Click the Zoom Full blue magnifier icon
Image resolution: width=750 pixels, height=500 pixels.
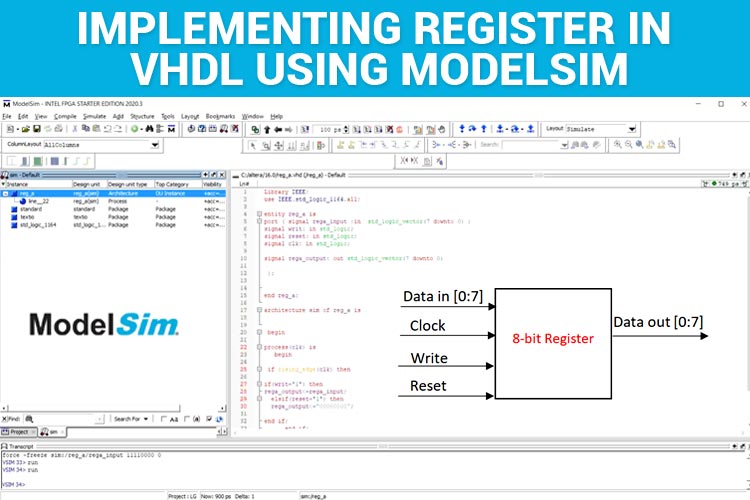pyautogui.click(x=639, y=144)
